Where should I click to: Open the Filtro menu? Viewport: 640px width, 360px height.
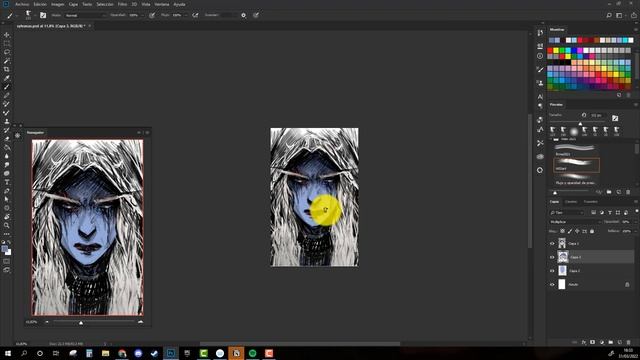122,4
